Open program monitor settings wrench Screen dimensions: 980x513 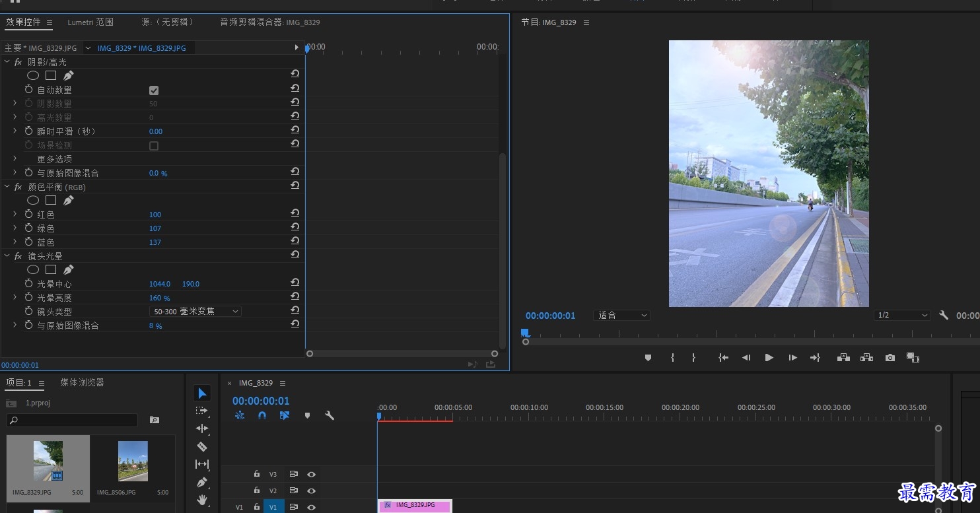click(x=944, y=316)
